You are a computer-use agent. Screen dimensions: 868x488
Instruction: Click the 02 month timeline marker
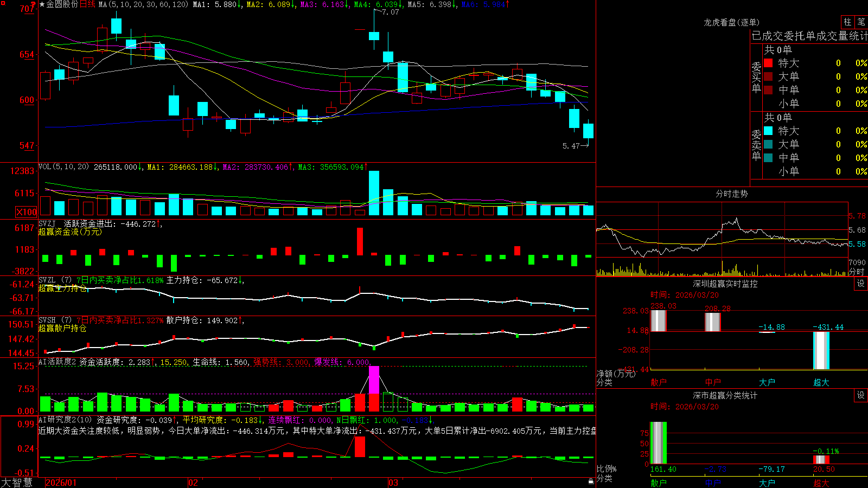click(x=193, y=483)
